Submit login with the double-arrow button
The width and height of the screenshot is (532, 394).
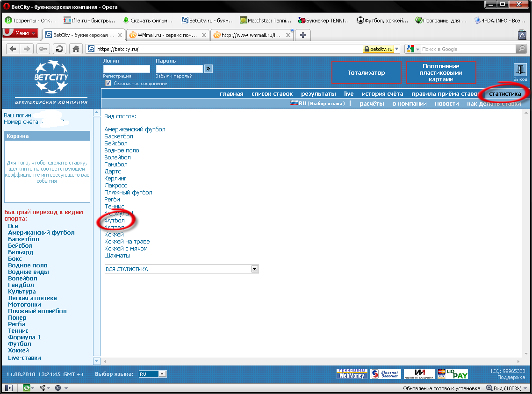point(208,69)
